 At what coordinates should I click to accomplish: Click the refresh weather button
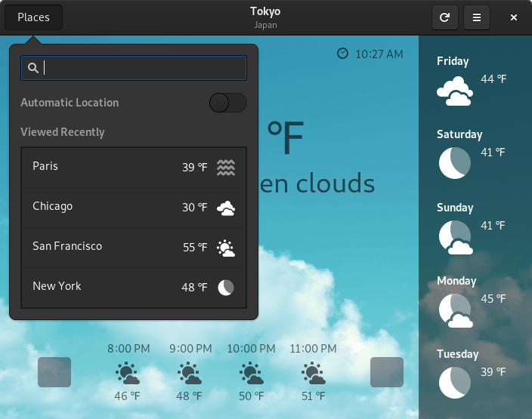tap(444, 17)
